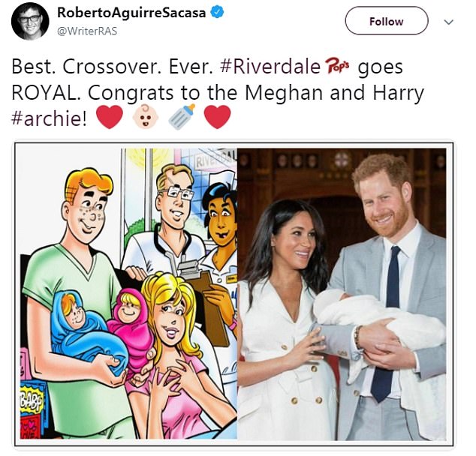Image resolution: width=476 pixels, height=456 pixels.
Task: Open the tweet options chevron menu
Action: (x=448, y=22)
